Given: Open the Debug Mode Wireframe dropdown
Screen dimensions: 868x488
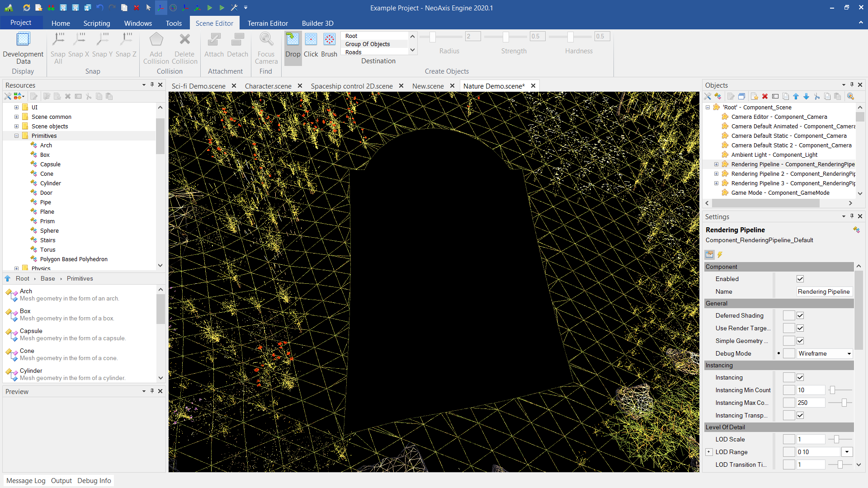Looking at the screenshot, I should tap(849, 354).
